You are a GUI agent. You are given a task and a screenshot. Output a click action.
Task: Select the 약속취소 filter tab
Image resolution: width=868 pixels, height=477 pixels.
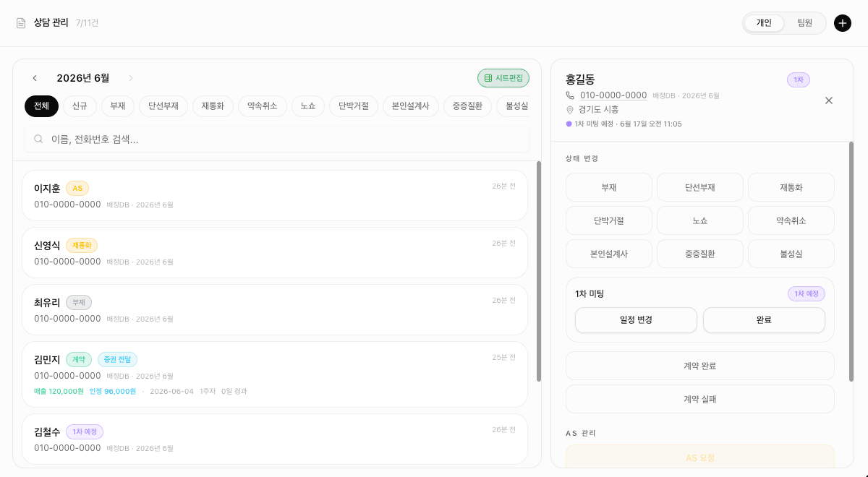263,106
